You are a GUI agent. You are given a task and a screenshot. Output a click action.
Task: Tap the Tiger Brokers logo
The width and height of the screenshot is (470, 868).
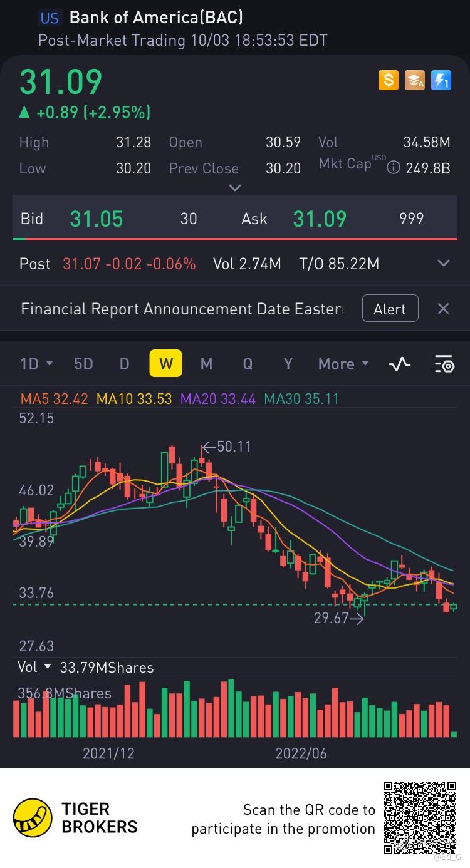pyautogui.click(x=75, y=818)
